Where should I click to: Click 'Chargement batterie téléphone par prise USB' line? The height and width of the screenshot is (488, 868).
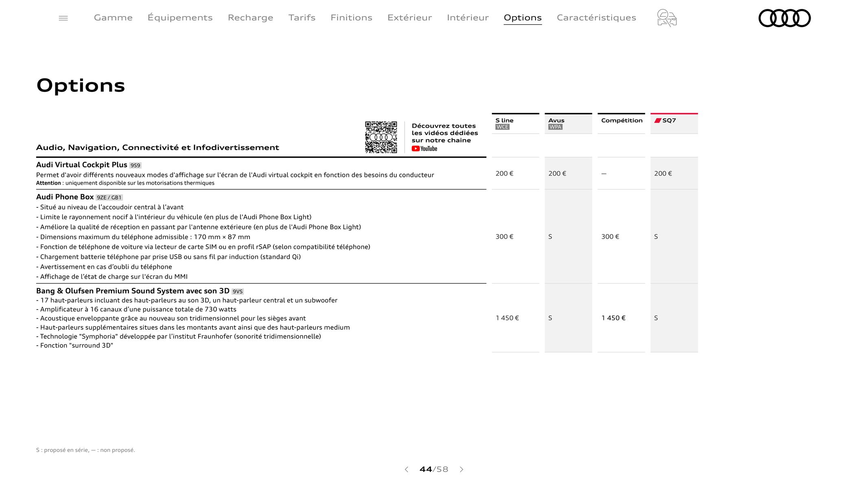tap(168, 257)
